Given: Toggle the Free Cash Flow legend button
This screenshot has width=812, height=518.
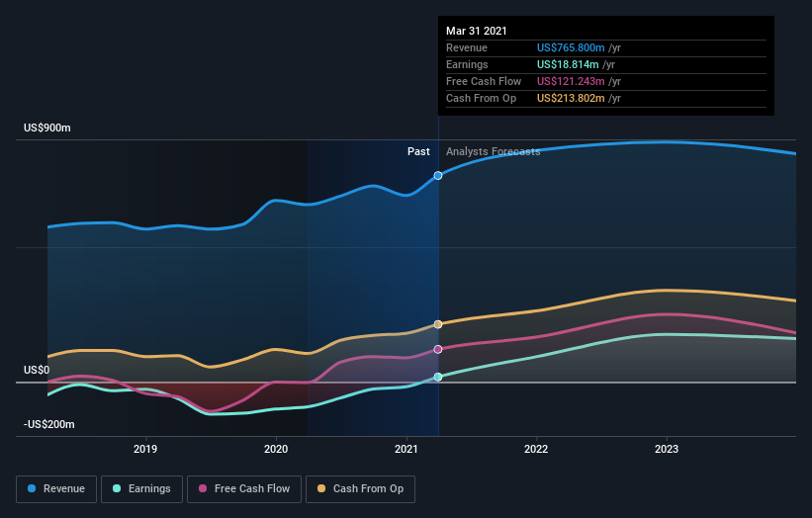Looking at the screenshot, I should point(244,489).
